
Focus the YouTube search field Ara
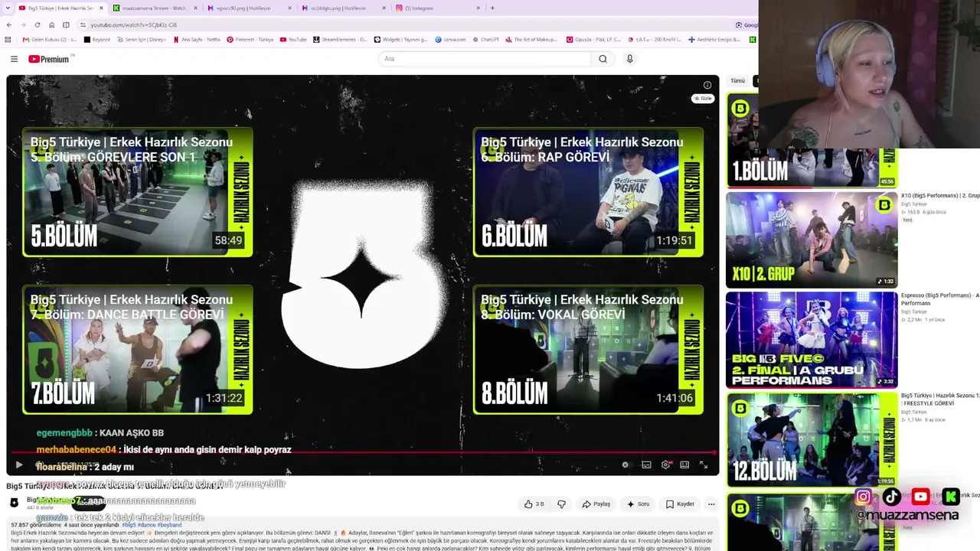pyautogui.click(x=485, y=59)
